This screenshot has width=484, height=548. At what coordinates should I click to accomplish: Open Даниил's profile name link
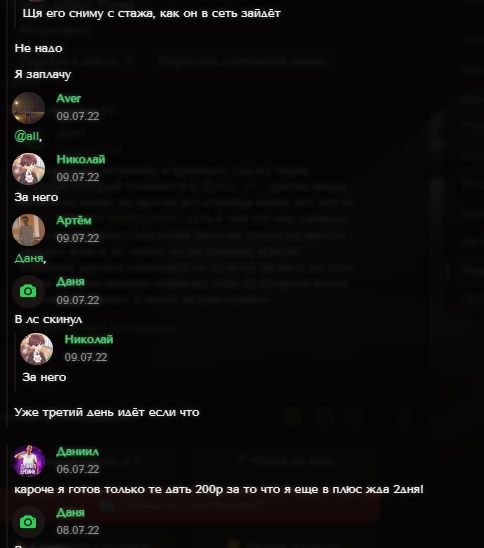coord(78,452)
